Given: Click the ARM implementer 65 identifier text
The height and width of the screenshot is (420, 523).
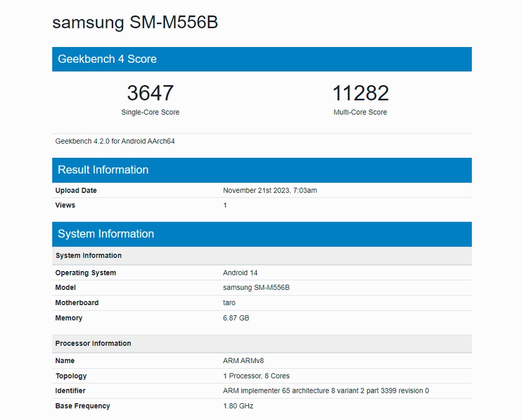Looking at the screenshot, I should [326, 391].
